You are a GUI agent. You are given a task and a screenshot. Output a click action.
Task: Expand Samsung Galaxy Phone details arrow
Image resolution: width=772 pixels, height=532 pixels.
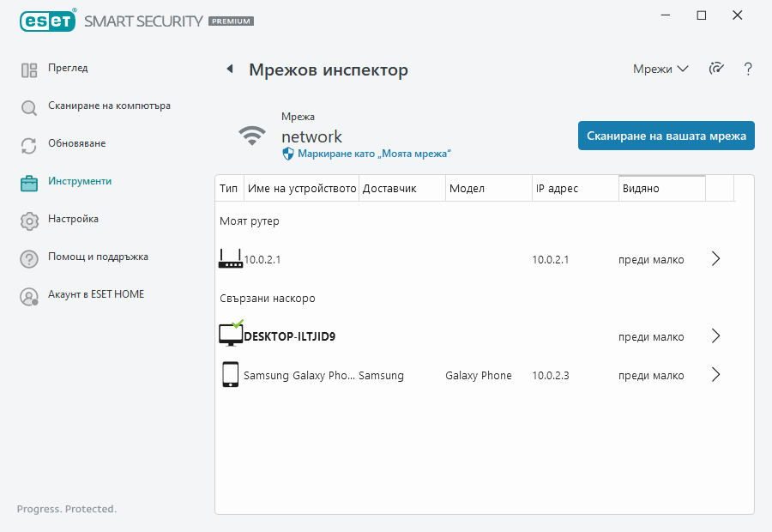point(716,375)
